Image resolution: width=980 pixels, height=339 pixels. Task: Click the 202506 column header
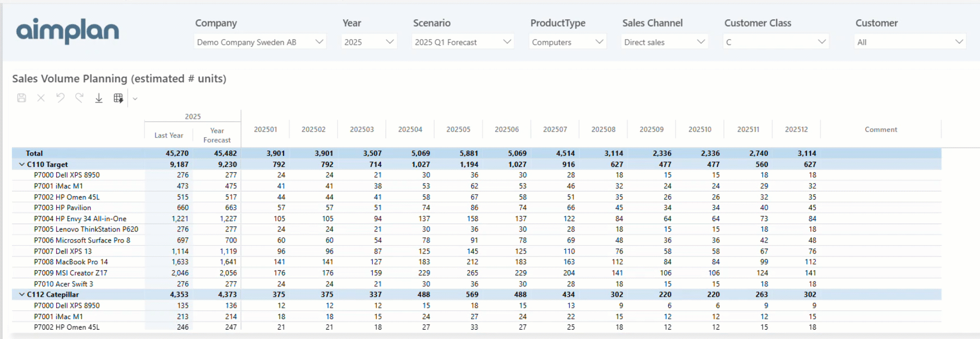point(506,129)
